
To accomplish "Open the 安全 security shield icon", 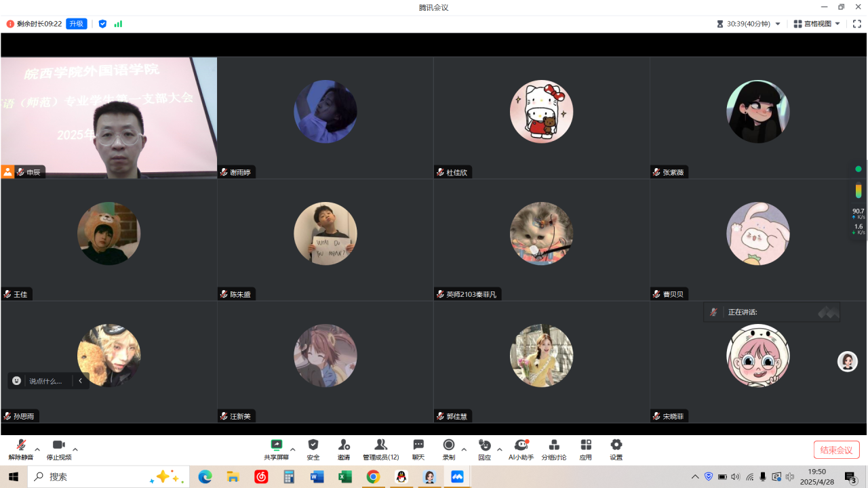I will 313,449.
